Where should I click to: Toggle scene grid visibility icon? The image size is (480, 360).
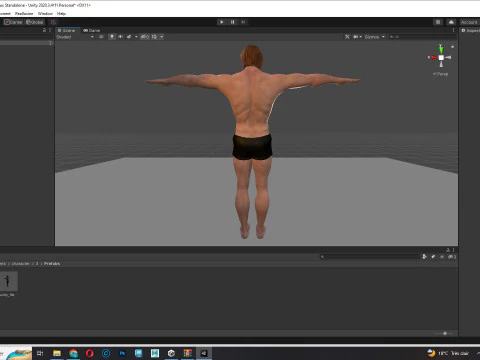coord(154,37)
